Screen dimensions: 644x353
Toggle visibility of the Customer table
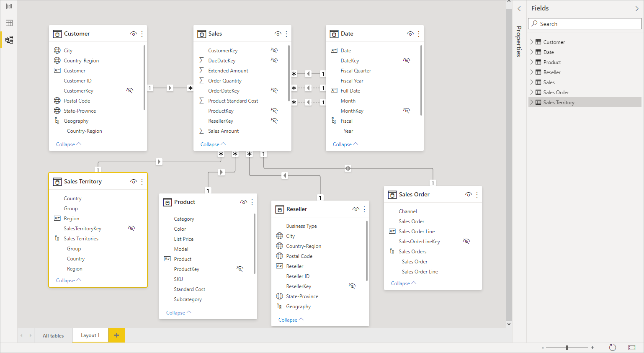point(134,33)
